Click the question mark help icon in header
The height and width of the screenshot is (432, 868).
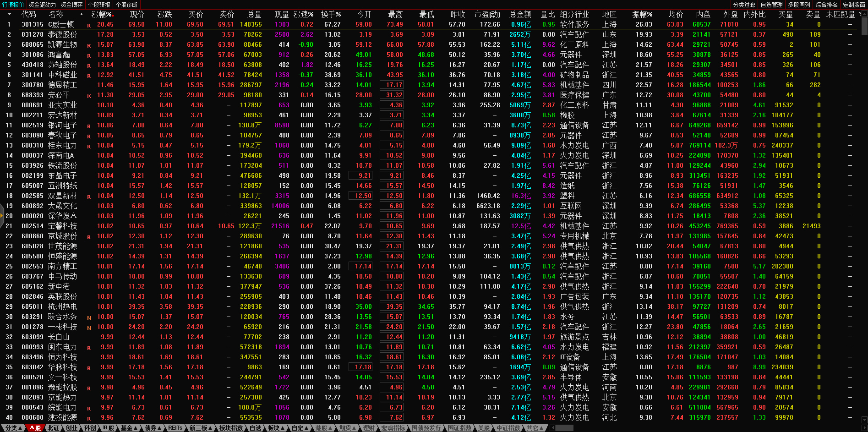click(x=860, y=15)
